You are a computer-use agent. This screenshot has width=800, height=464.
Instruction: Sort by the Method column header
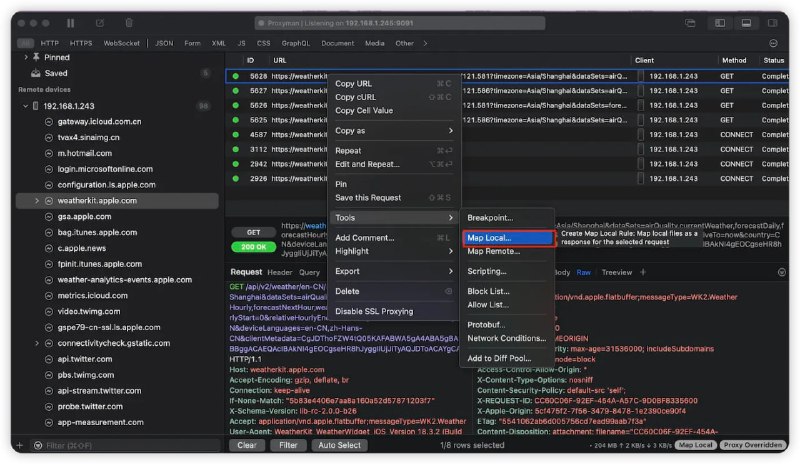click(734, 60)
